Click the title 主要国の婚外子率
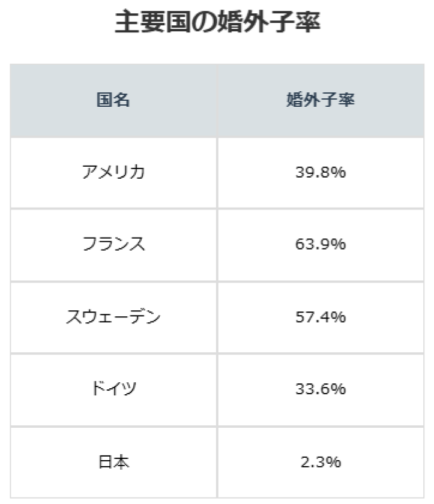Image resolution: width=434 pixels, height=504 pixels. point(217,22)
